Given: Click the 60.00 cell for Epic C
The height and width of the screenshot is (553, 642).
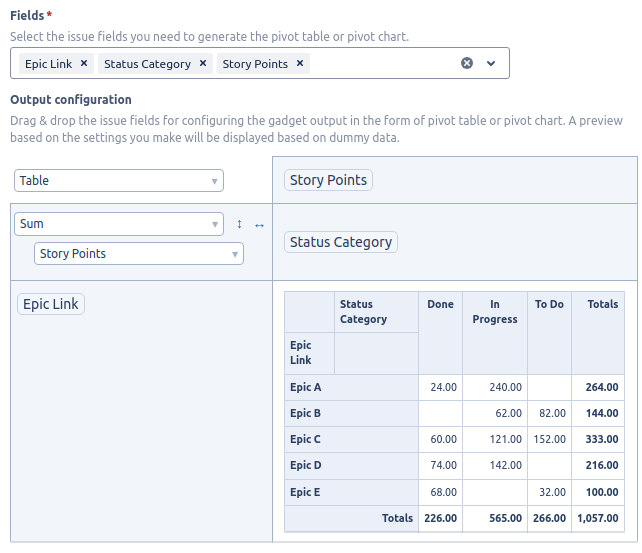Looking at the screenshot, I should tap(441, 439).
